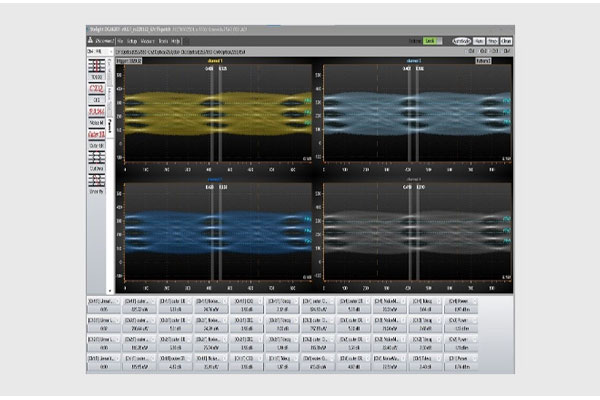Click the yellow channel 1 eye diagram
This screenshot has height=400, width=600.
[218, 113]
